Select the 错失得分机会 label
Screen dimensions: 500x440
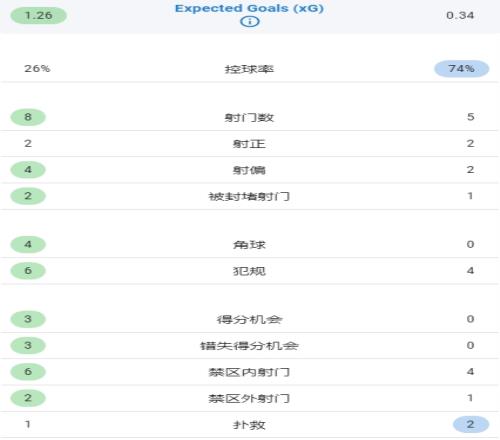(249, 346)
